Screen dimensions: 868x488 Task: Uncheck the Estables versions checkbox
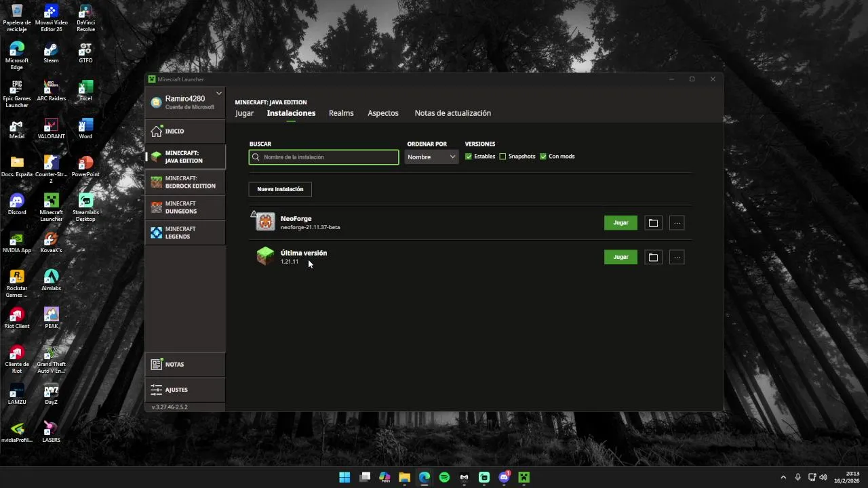pos(469,157)
